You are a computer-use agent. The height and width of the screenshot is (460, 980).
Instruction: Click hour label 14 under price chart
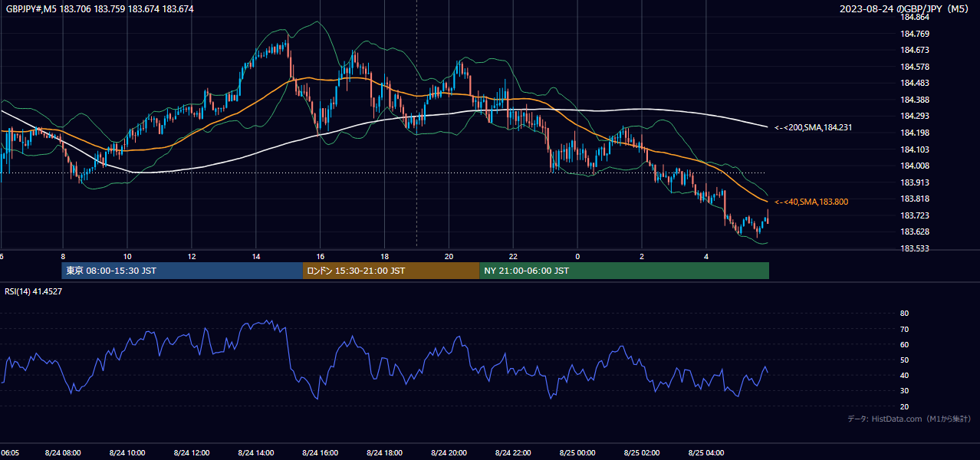256,256
